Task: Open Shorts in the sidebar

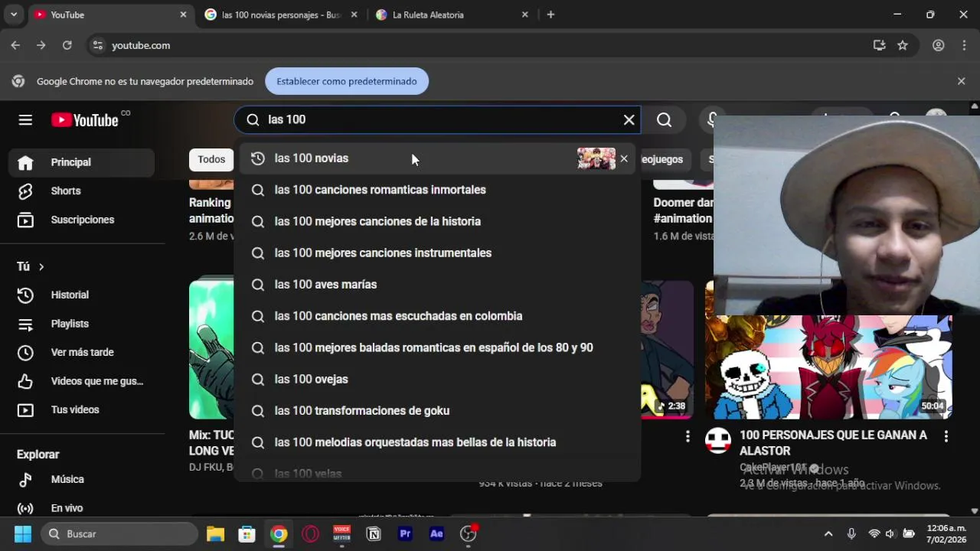Action: [x=82, y=191]
